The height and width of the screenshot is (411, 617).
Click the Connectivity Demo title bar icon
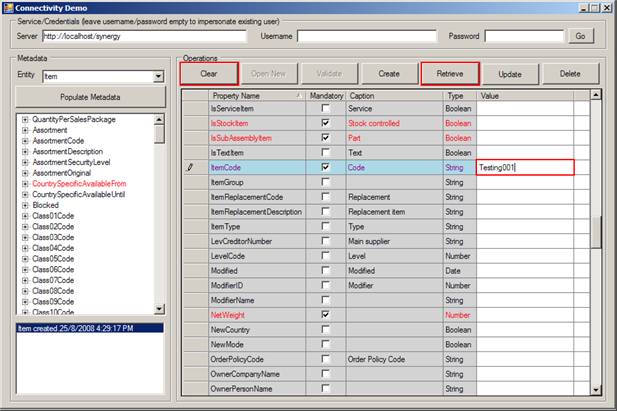click(x=8, y=8)
